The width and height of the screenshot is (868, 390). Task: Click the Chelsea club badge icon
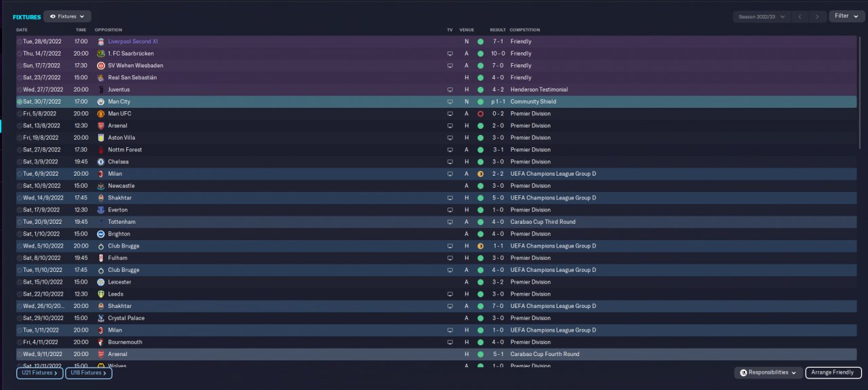click(x=100, y=162)
